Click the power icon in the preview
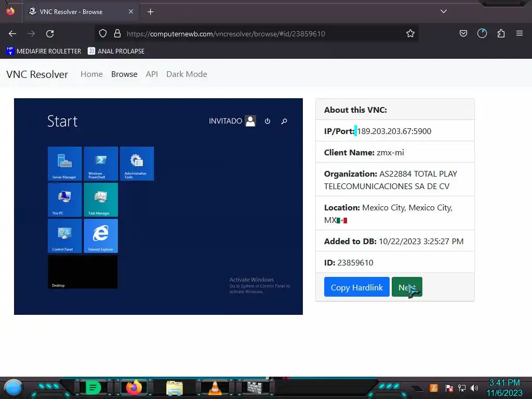The width and height of the screenshot is (532, 399). click(x=268, y=121)
